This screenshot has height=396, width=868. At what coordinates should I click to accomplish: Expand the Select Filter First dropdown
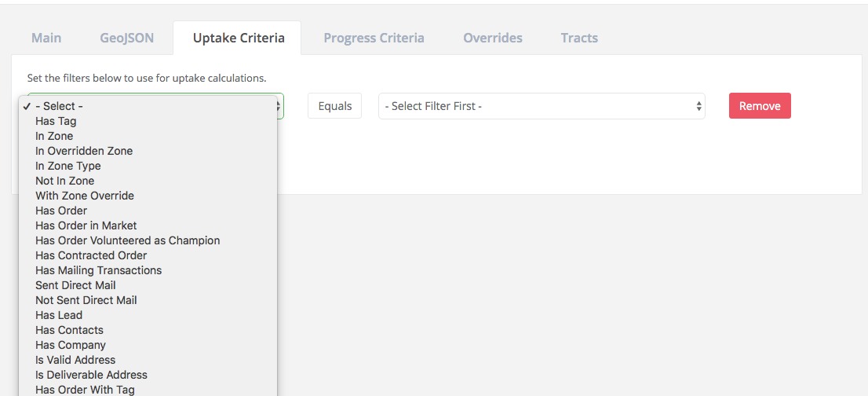(x=542, y=106)
